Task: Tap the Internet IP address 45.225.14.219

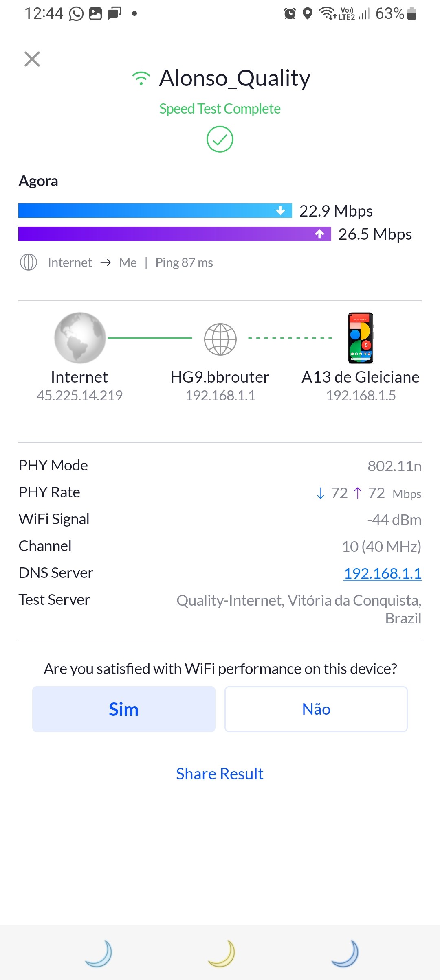Action: [79, 396]
